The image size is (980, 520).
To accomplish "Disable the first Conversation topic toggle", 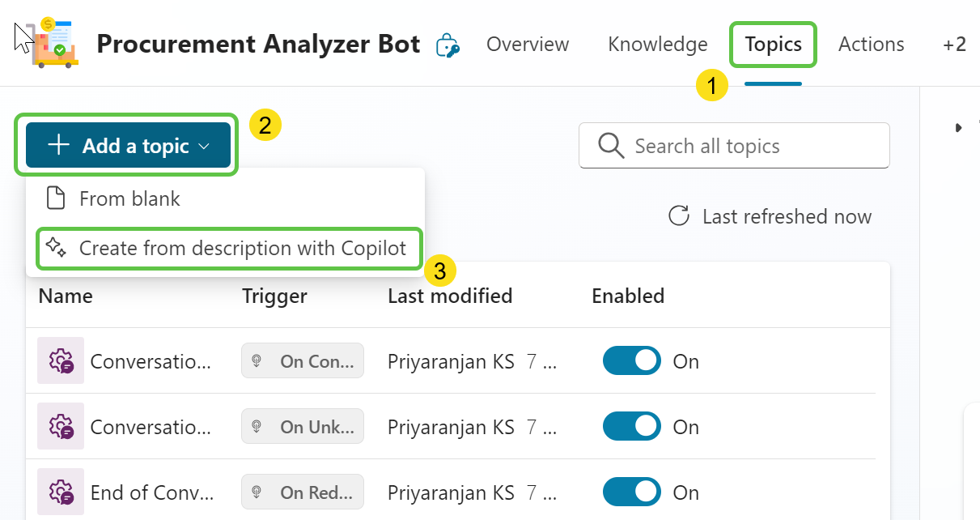I will tap(631, 361).
